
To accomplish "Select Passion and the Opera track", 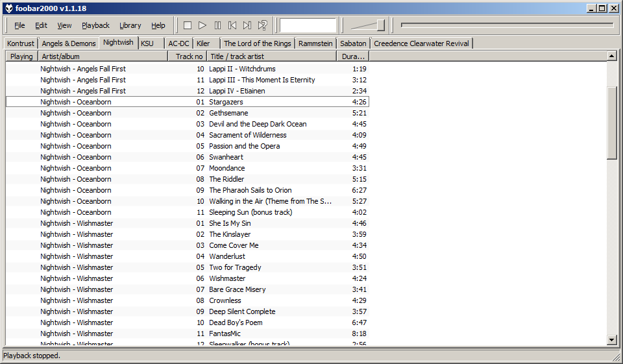I will pos(188,146).
